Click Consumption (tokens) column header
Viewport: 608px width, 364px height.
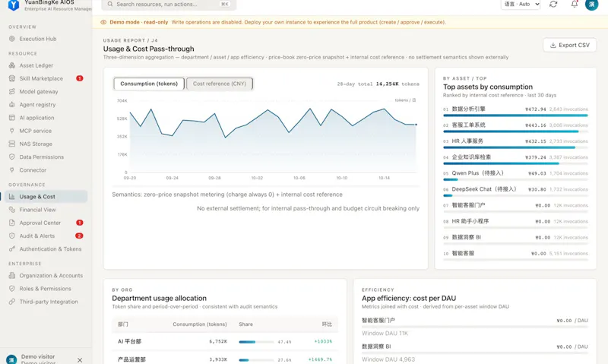point(200,324)
